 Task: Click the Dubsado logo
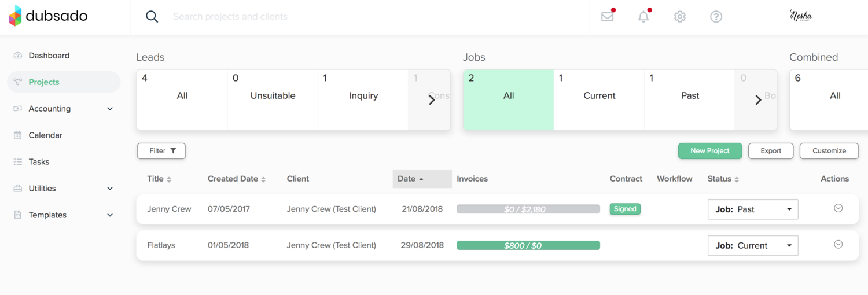(x=48, y=16)
